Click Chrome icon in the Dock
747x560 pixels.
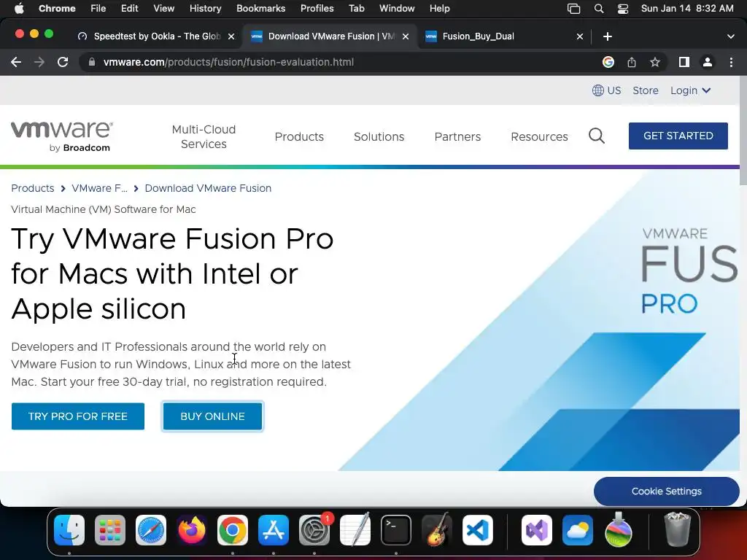coord(233,530)
